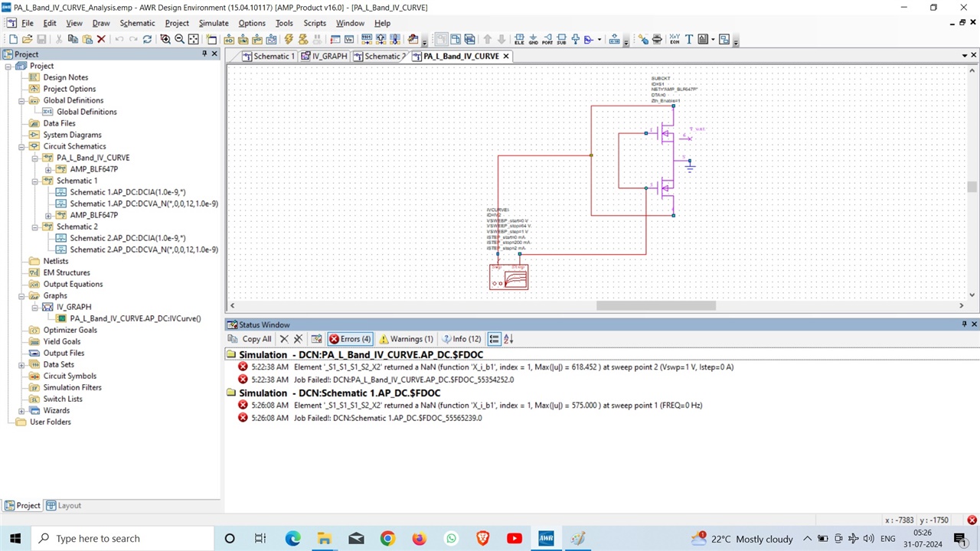The height and width of the screenshot is (551, 980).
Task: Select the Design Notes tree item
Action: (x=65, y=77)
